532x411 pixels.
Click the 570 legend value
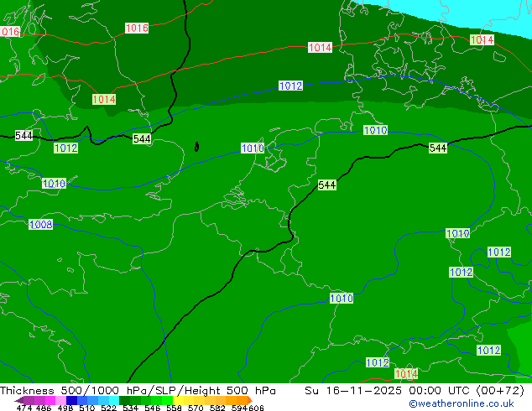(196, 408)
